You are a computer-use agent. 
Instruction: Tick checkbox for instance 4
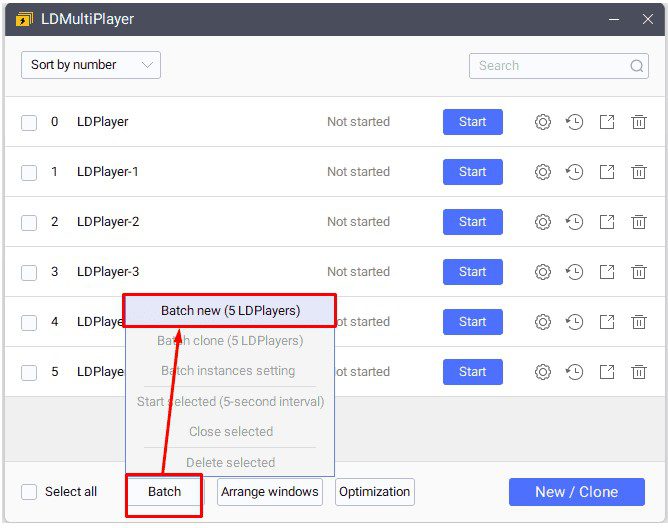click(29, 323)
